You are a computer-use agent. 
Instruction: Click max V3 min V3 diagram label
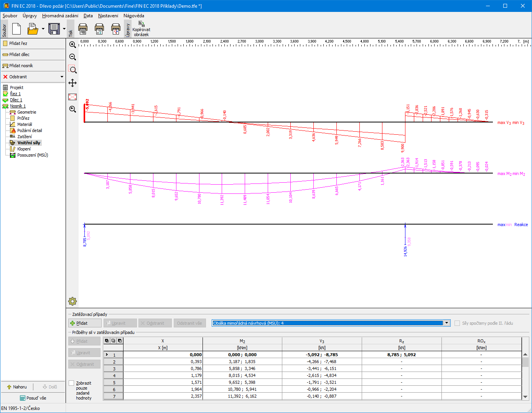[511, 123]
